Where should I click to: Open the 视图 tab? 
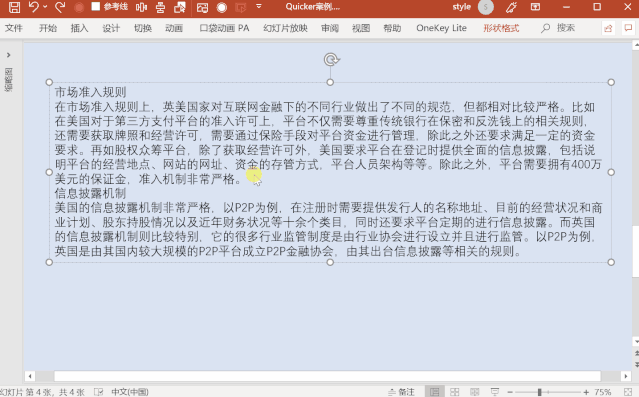[361, 28]
